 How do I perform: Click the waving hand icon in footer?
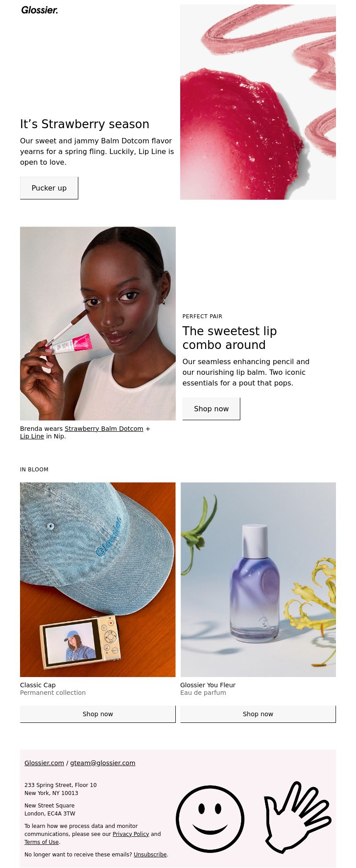coord(297,817)
